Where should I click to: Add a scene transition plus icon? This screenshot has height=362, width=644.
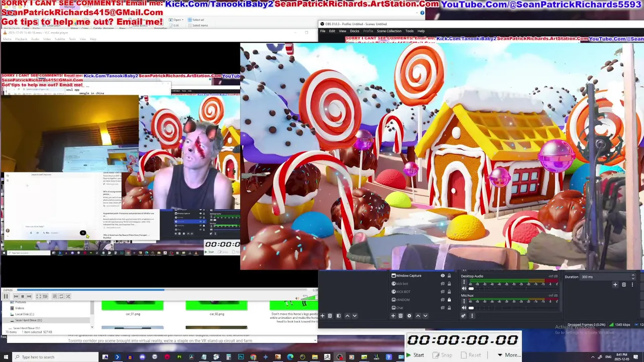tap(615, 285)
